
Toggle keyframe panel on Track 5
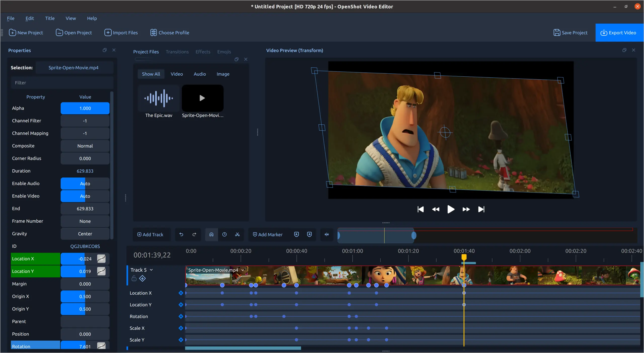point(142,278)
